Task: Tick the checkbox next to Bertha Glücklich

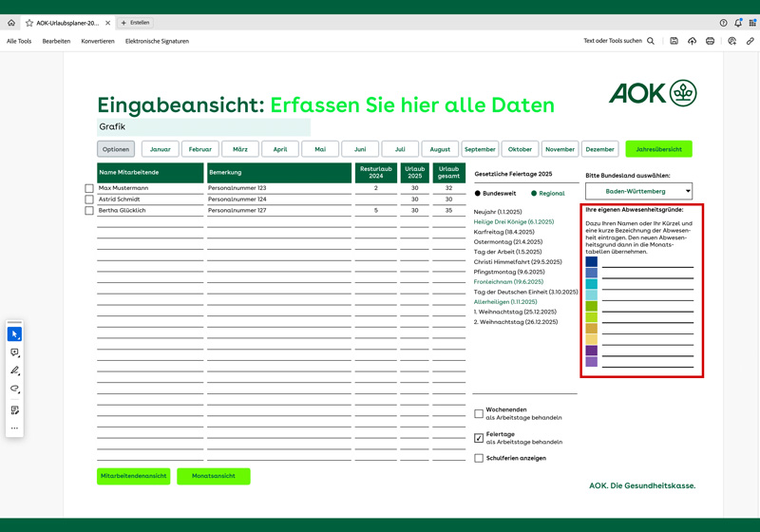Action: pyautogui.click(x=89, y=210)
